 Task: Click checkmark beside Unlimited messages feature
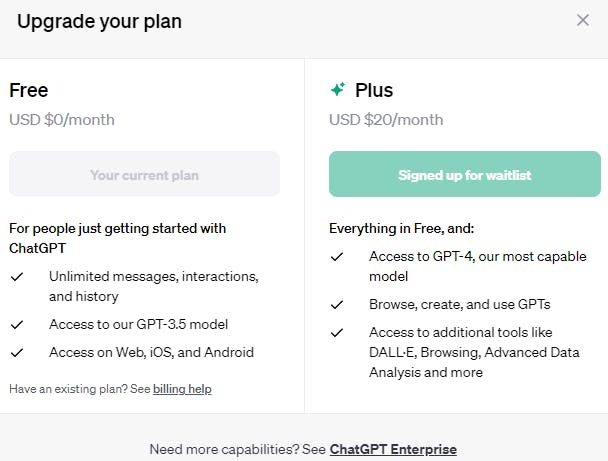17,276
